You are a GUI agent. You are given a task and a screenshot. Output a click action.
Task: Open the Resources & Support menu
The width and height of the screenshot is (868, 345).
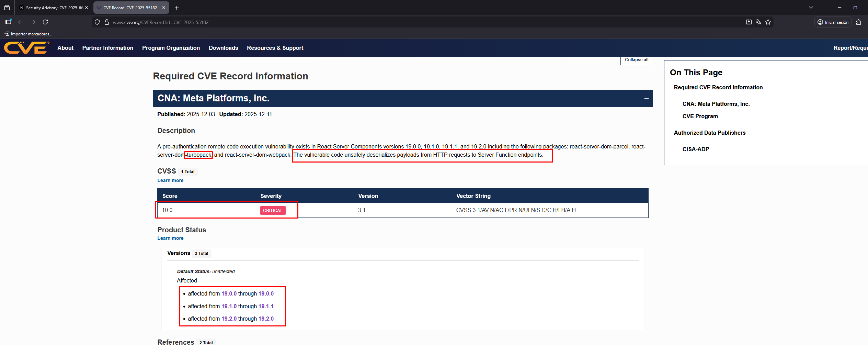275,48
